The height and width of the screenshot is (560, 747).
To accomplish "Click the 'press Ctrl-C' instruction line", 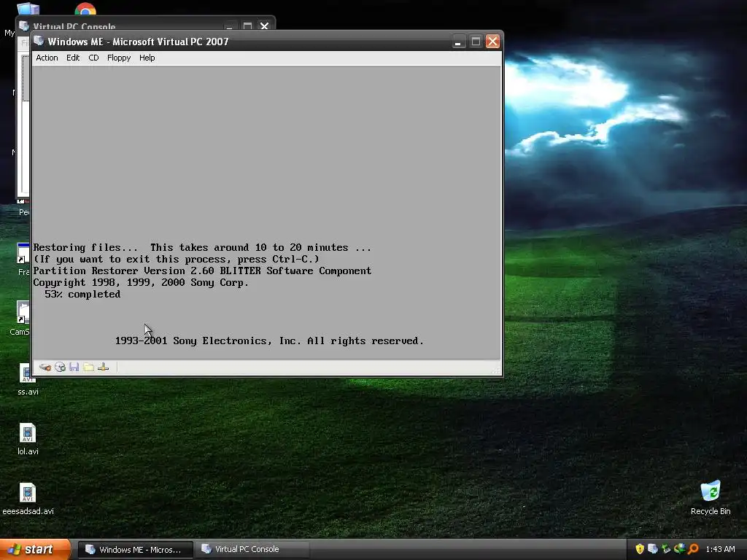I will (177, 259).
